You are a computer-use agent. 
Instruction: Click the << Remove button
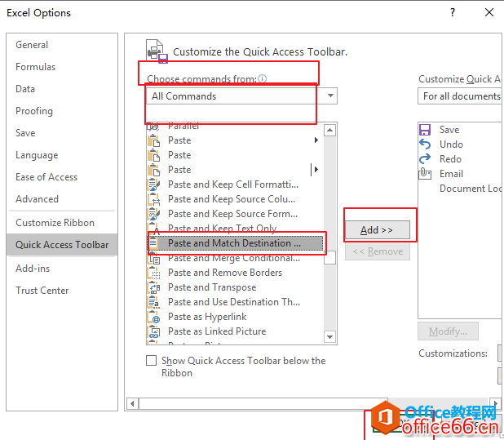pyautogui.click(x=378, y=251)
